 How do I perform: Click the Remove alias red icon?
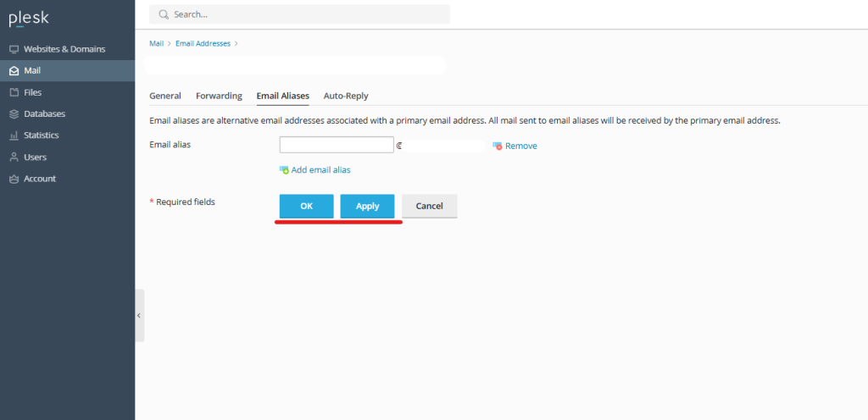pyautogui.click(x=498, y=146)
